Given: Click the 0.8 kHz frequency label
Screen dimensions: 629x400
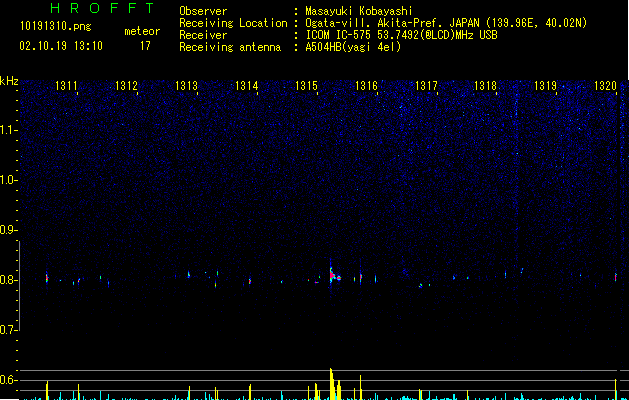Looking at the screenshot, I should click(9, 280).
